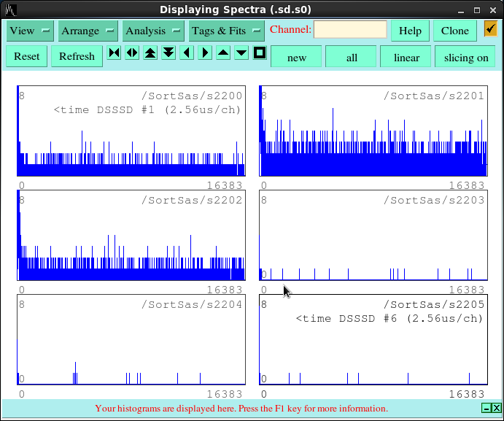This screenshot has height=421, width=504.
Task: Select the /SortSas/s2203 spectrum plot
Action: (373, 236)
